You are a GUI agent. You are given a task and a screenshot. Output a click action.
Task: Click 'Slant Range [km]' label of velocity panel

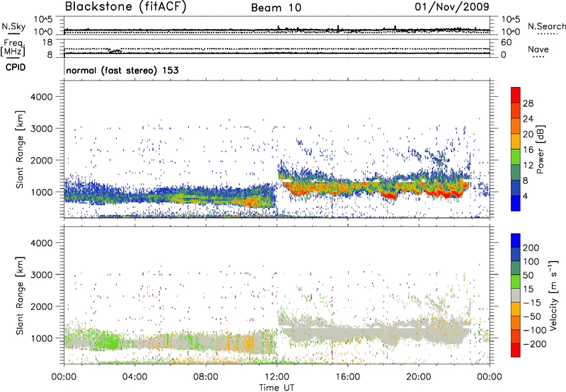pos(20,296)
